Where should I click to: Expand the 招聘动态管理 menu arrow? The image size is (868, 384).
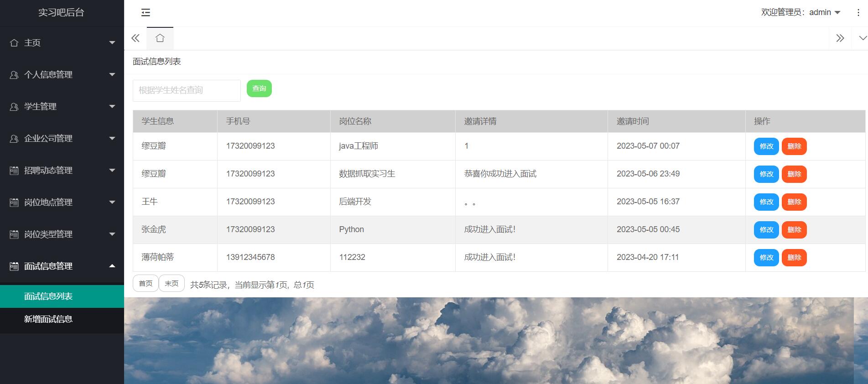(112, 170)
